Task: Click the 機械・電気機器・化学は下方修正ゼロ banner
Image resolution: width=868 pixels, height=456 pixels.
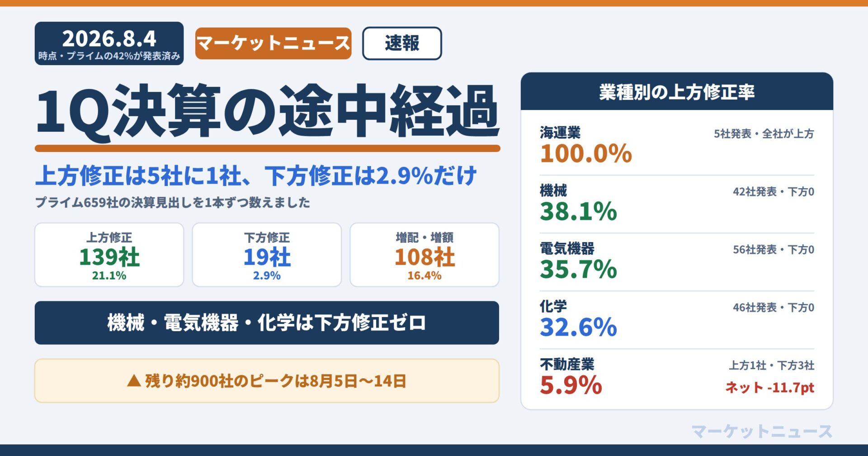Action: [x=267, y=323]
